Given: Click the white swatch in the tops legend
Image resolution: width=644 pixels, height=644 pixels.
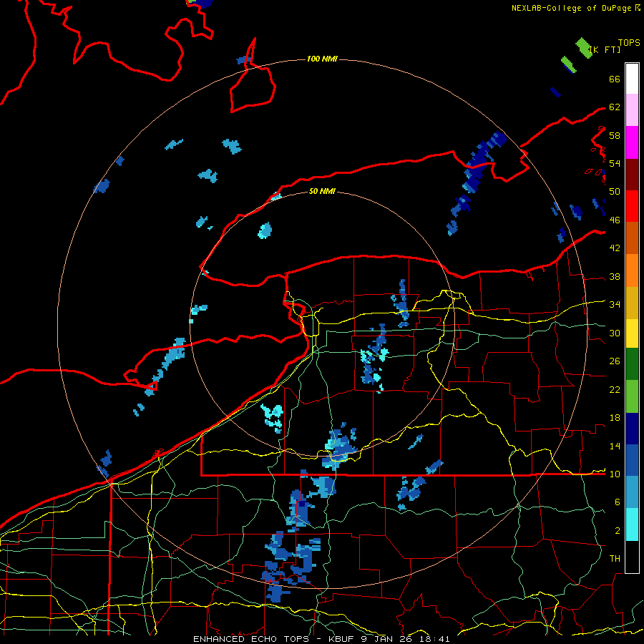Looking at the screenshot, I should click(x=632, y=79).
